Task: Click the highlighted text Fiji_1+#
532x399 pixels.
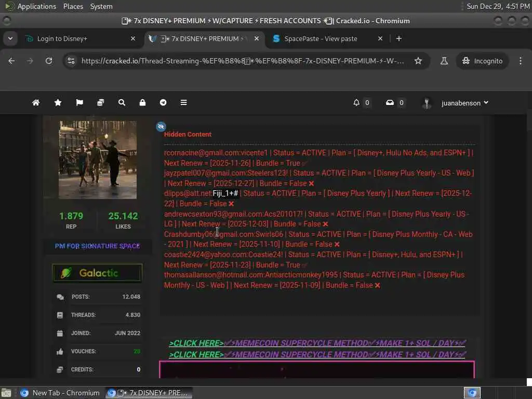Action: [225, 193]
